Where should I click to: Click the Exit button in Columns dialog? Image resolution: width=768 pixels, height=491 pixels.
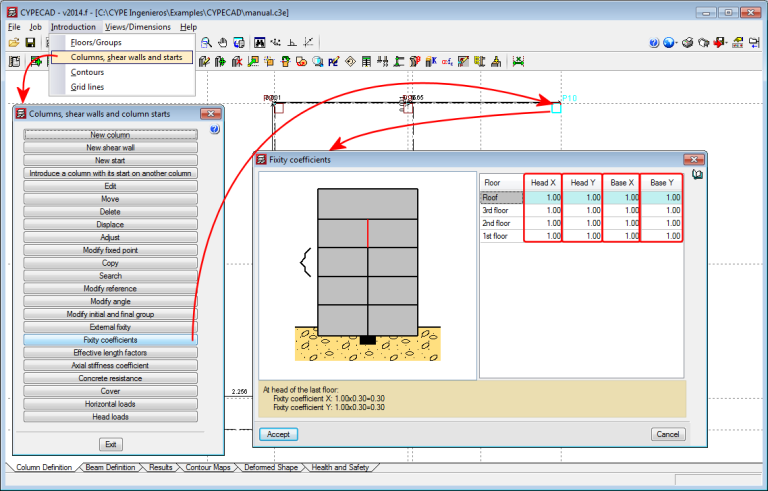pos(111,444)
